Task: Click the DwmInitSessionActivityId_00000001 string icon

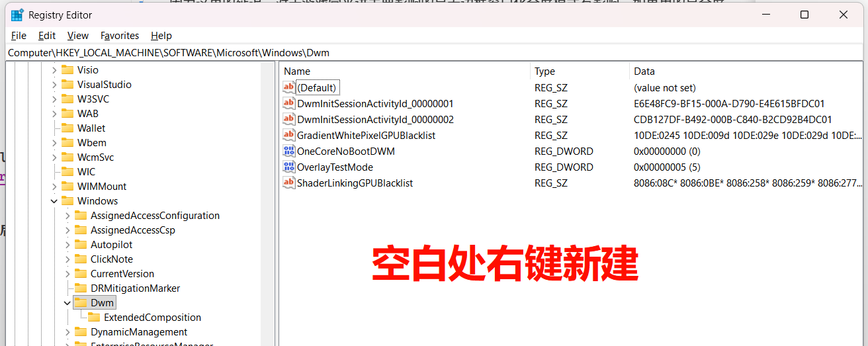Action: click(288, 103)
